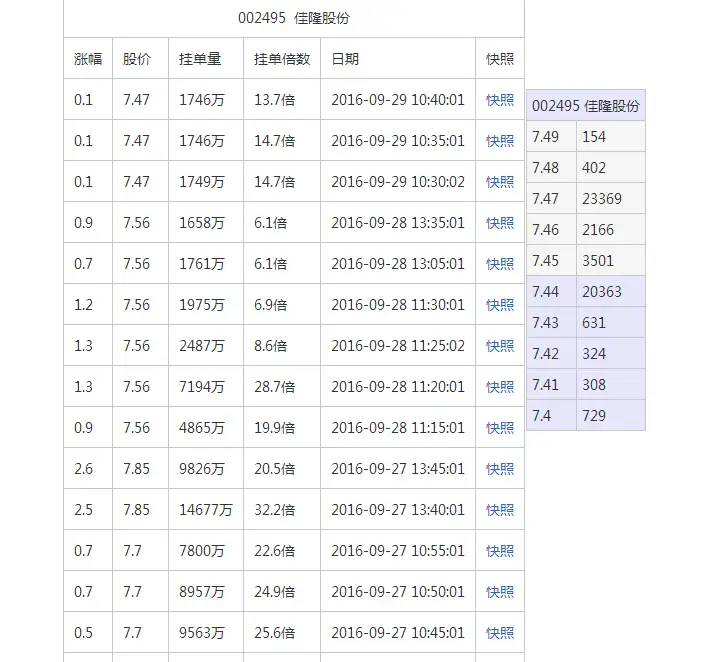Screen dimensions: 713x662
Task: Select volume 20363 in snapshot popup
Action: point(611,291)
